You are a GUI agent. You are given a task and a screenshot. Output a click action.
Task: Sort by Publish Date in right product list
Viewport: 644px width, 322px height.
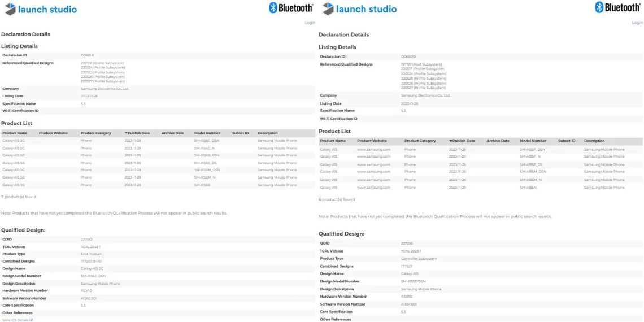coord(462,141)
